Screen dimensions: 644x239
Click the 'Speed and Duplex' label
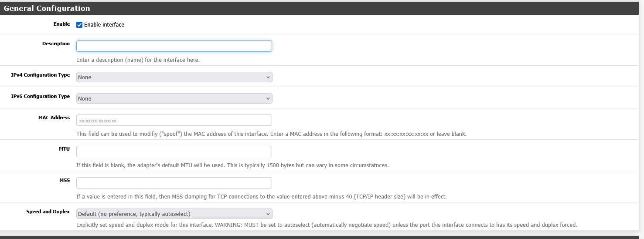(48, 212)
